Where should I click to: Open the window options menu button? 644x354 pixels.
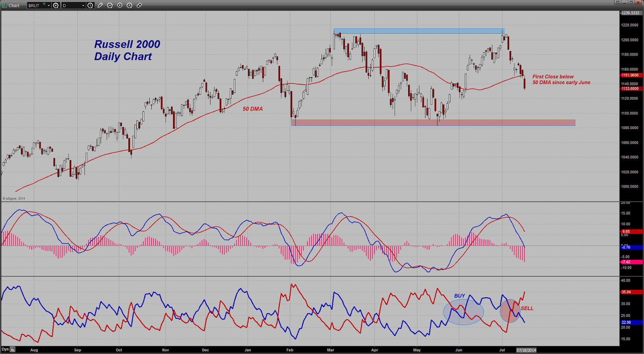click(617, 2)
